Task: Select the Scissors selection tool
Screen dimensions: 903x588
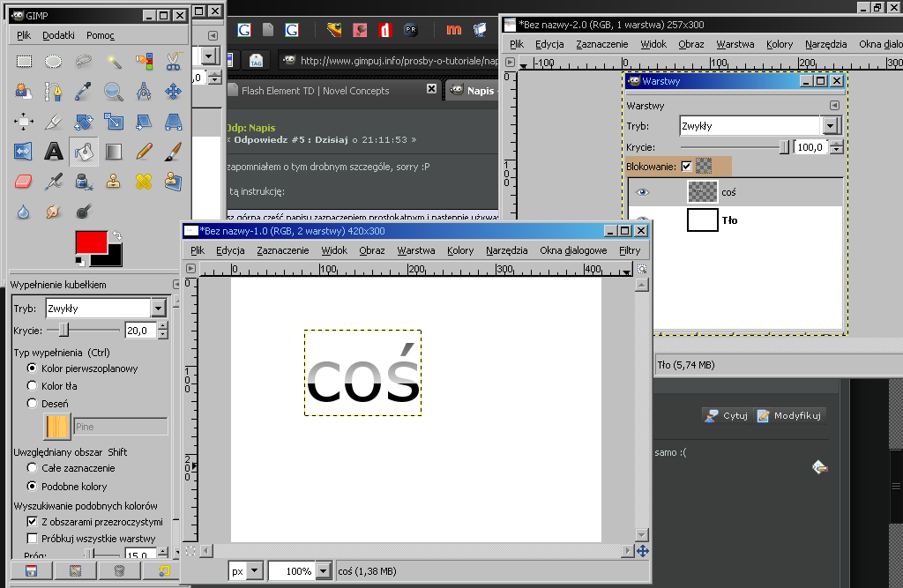Action: point(173,62)
